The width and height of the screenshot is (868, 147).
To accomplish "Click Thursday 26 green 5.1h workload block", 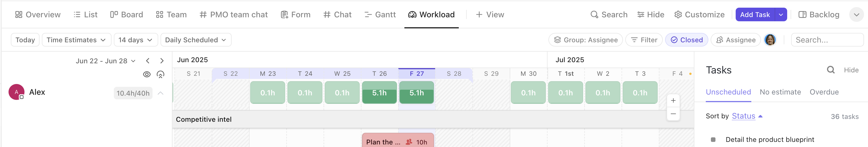I will 379,93.
